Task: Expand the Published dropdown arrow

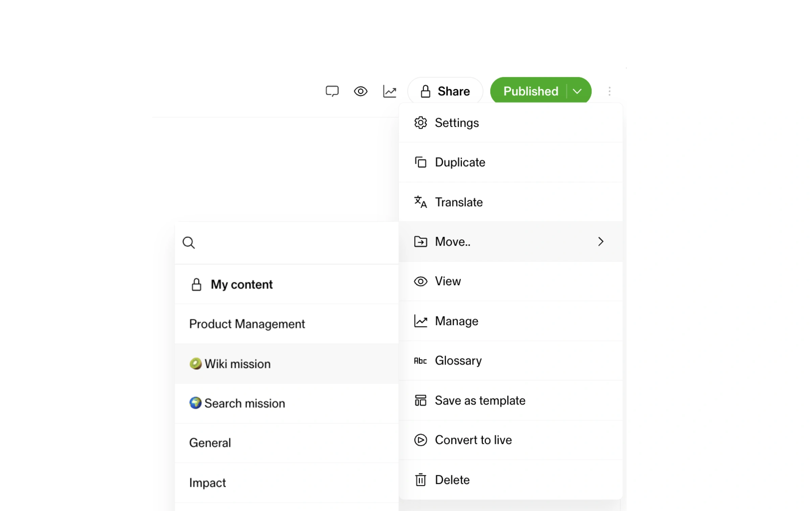Action: tap(577, 91)
